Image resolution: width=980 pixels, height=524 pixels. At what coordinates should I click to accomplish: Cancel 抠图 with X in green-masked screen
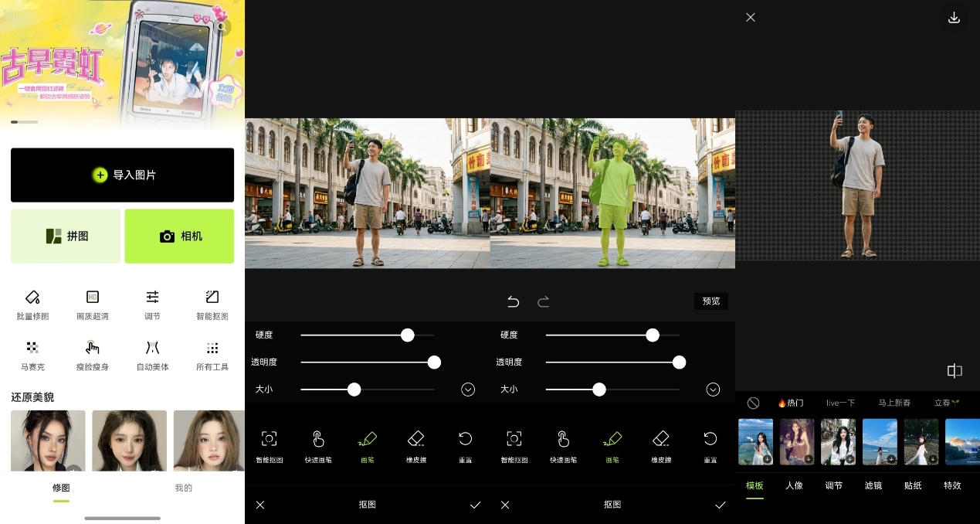pyautogui.click(x=505, y=505)
